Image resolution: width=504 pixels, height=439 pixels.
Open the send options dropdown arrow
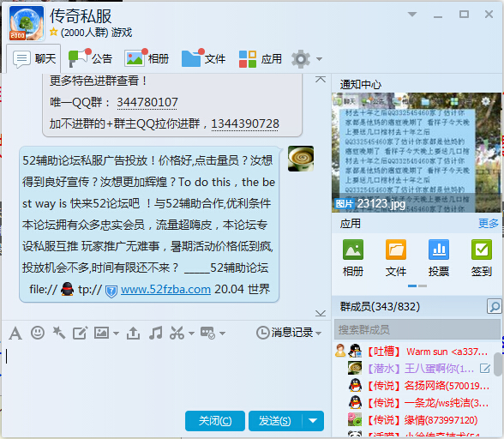[313, 421]
